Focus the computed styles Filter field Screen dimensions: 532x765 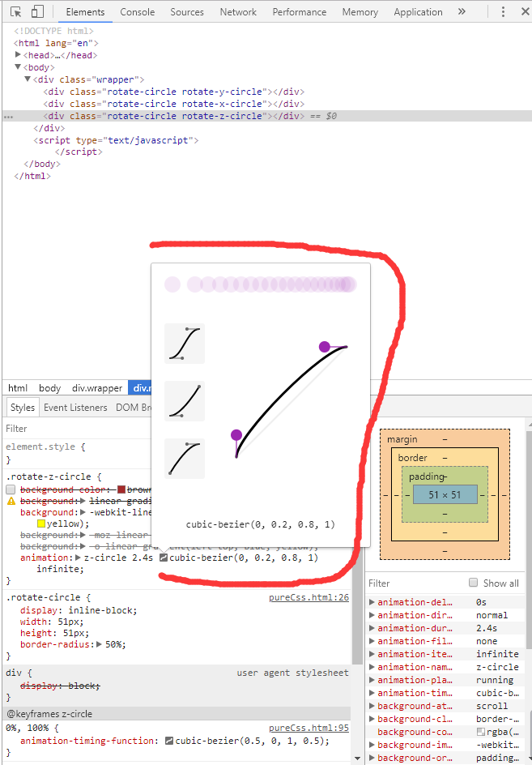[x=415, y=583]
